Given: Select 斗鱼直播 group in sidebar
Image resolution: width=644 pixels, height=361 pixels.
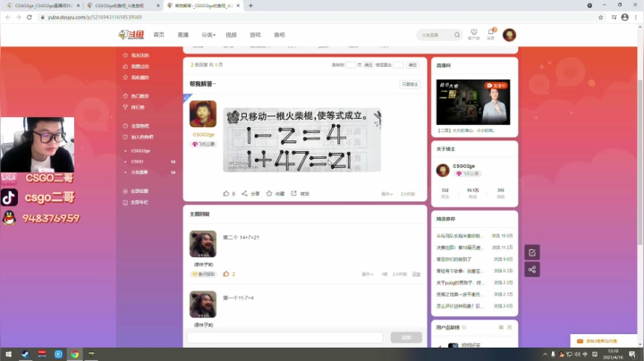Looking at the screenshot, I should [x=140, y=172].
